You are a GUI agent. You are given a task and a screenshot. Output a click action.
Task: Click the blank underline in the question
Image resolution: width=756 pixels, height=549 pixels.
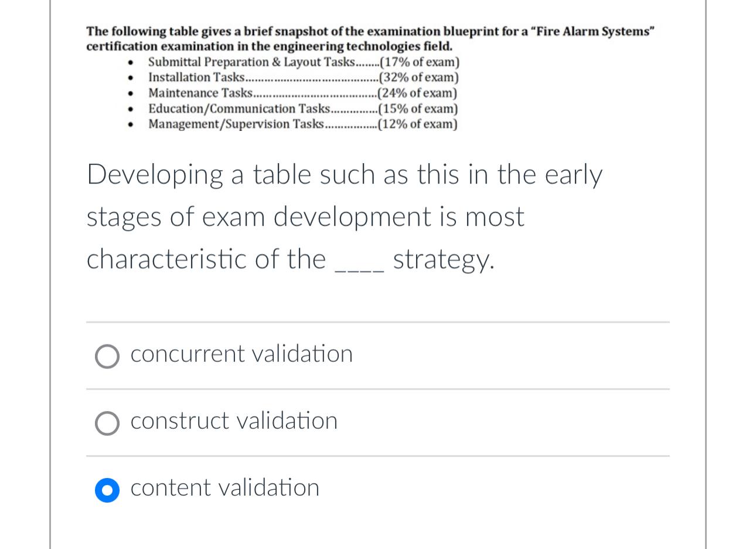point(359,270)
